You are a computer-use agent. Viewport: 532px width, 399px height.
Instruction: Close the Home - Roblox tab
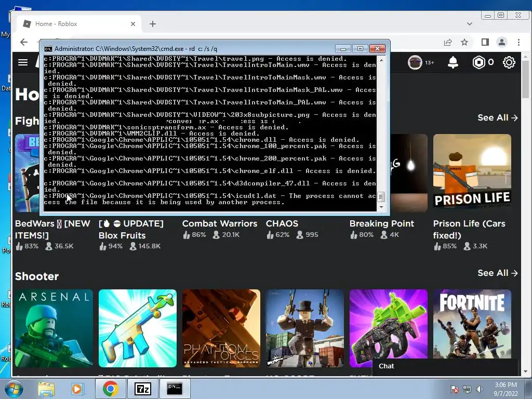[x=133, y=24]
